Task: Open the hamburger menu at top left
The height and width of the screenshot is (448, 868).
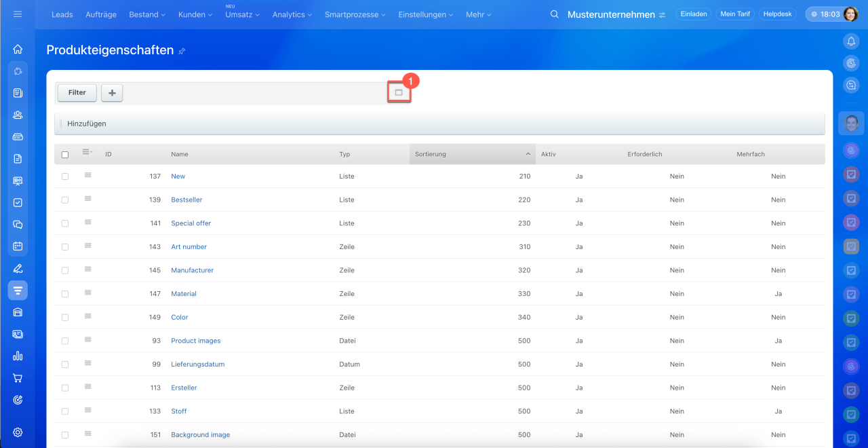Action: (x=18, y=14)
